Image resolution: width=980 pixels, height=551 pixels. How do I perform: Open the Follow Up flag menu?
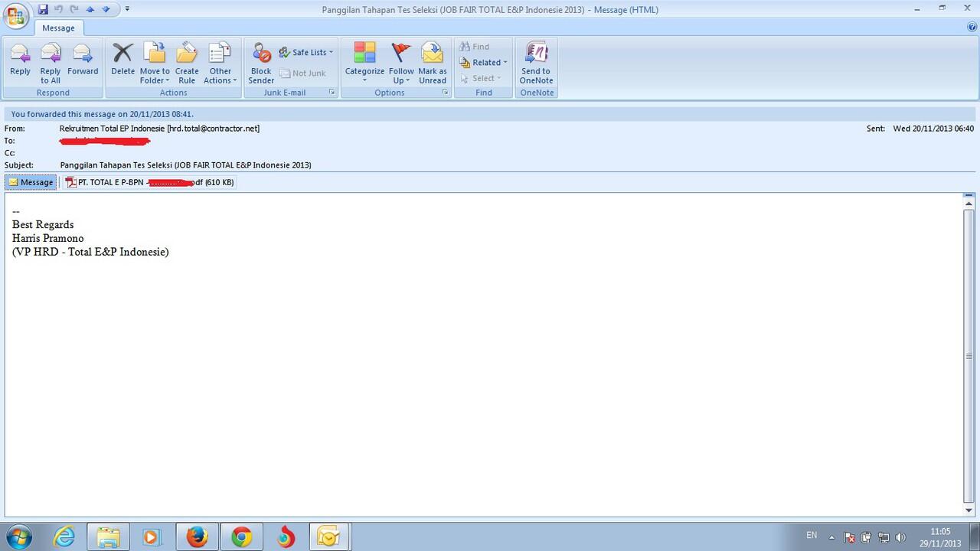401,62
